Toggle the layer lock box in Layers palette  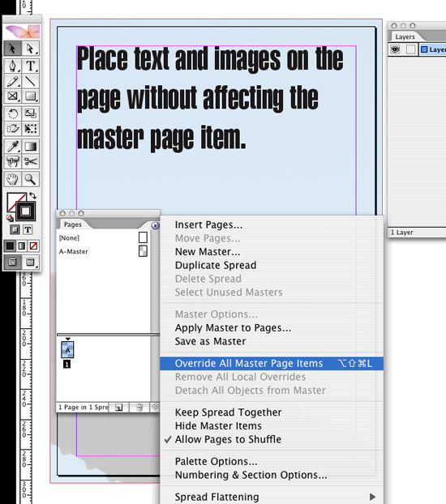click(410, 49)
